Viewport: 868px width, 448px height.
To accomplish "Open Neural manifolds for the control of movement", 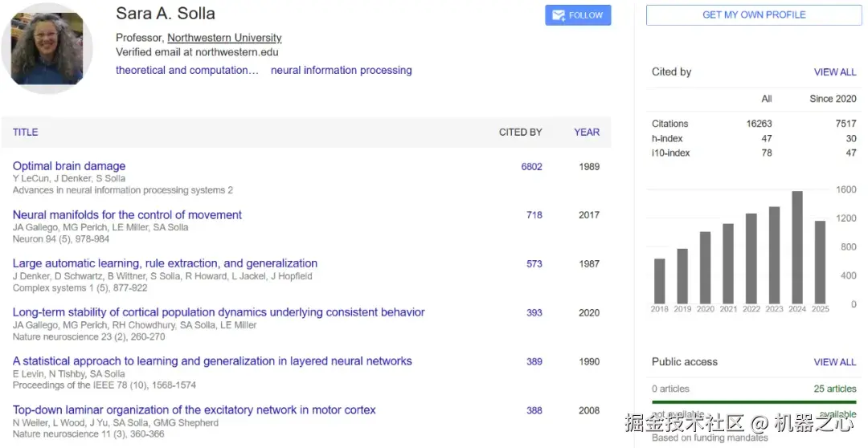I will click(x=127, y=214).
